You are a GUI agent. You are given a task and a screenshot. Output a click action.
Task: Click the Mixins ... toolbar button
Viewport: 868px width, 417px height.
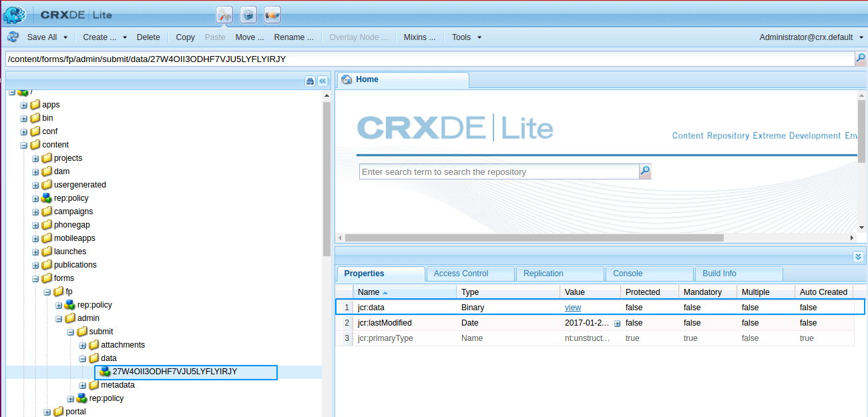click(x=420, y=37)
